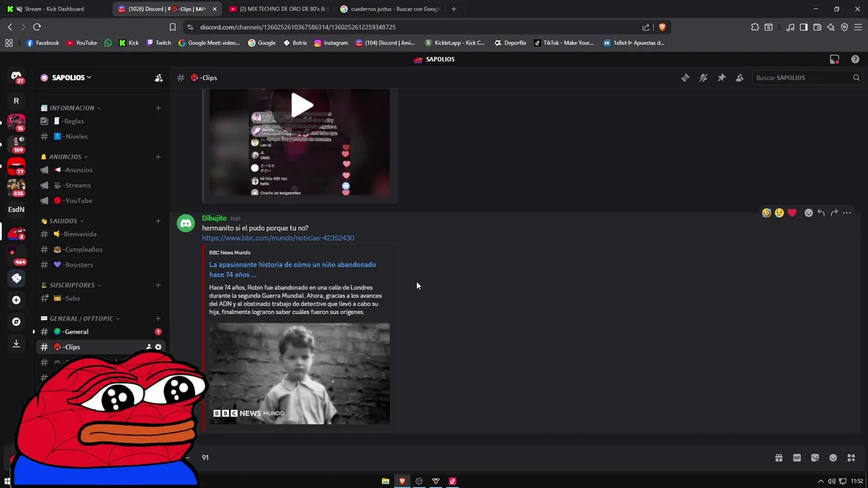The height and width of the screenshot is (488, 868).
Task: Open the -Subs channel
Action: pyautogui.click(x=100, y=298)
